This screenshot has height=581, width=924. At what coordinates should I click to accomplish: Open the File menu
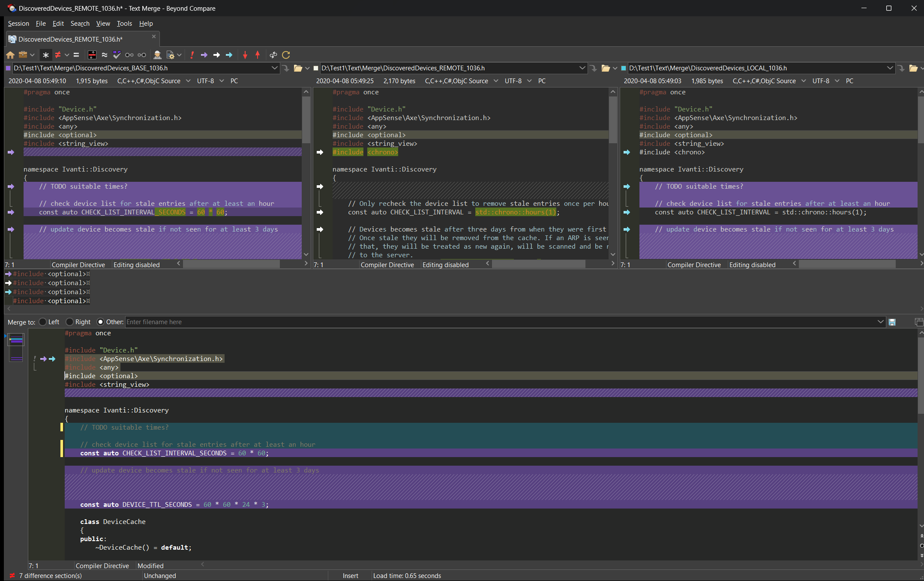[x=41, y=24]
